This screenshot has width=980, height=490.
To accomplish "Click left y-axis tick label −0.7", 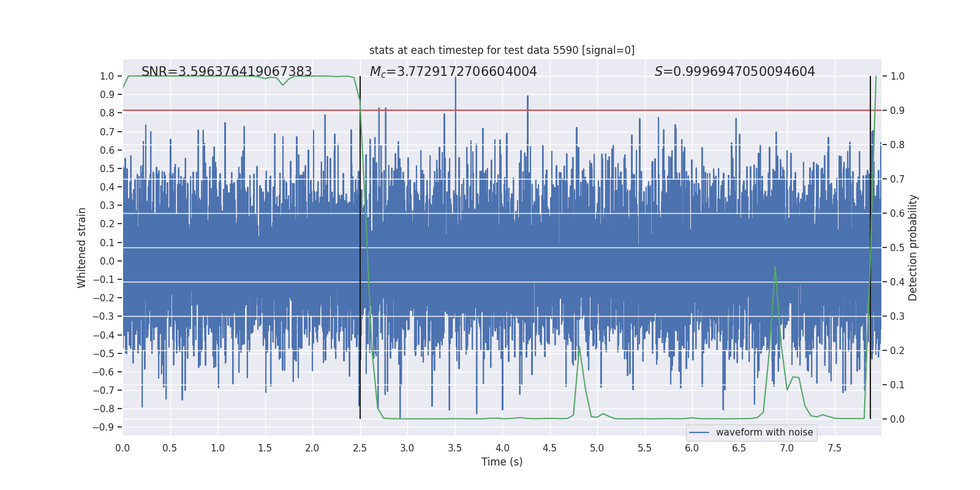I will [x=104, y=390].
